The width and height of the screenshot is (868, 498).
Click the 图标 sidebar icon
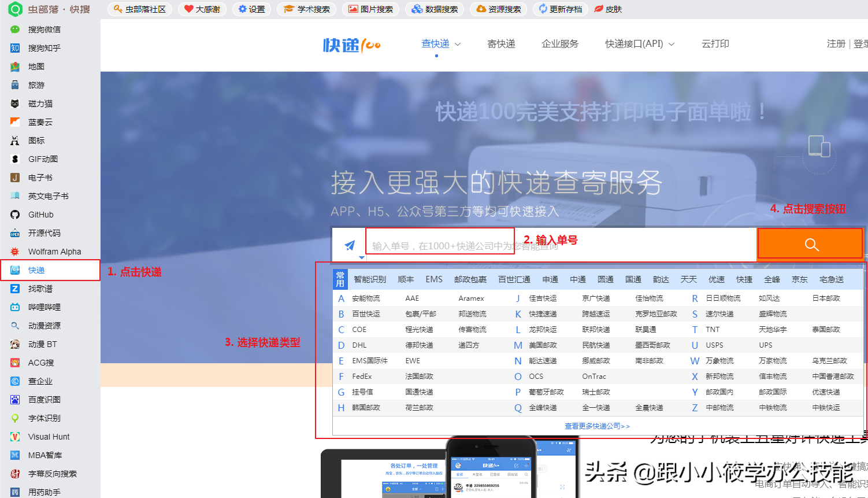[x=15, y=141]
